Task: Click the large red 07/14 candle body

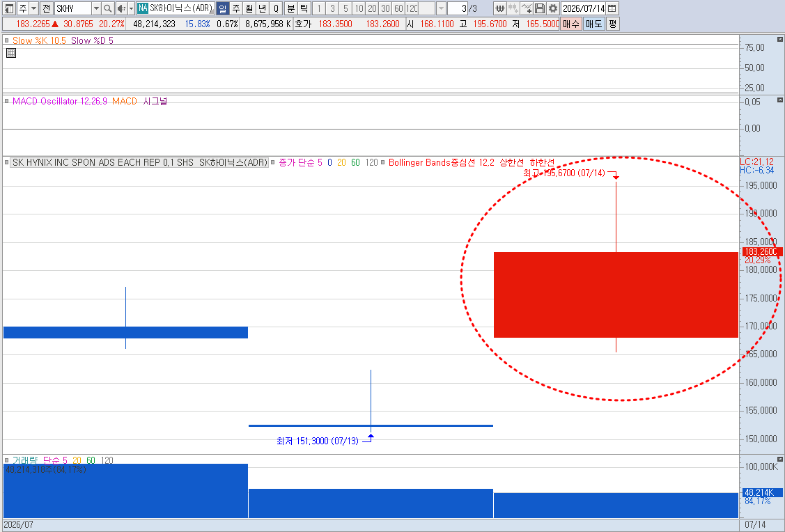Action: click(616, 295)
